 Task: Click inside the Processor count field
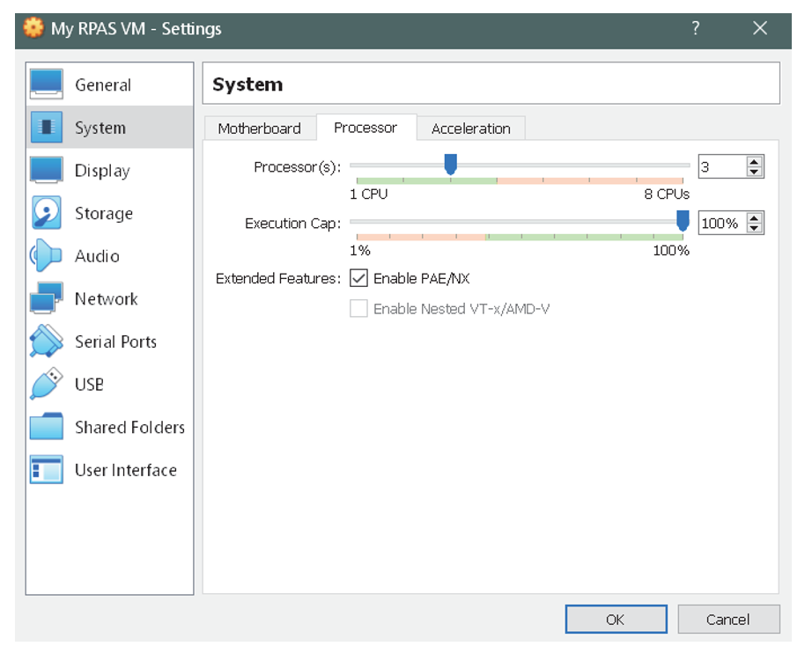722,165
